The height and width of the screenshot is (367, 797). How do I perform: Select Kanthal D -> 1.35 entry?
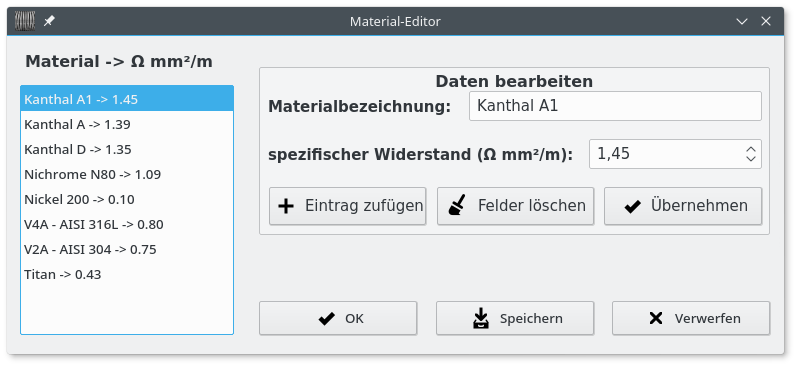pyautogui.click(x=127, y=149)
